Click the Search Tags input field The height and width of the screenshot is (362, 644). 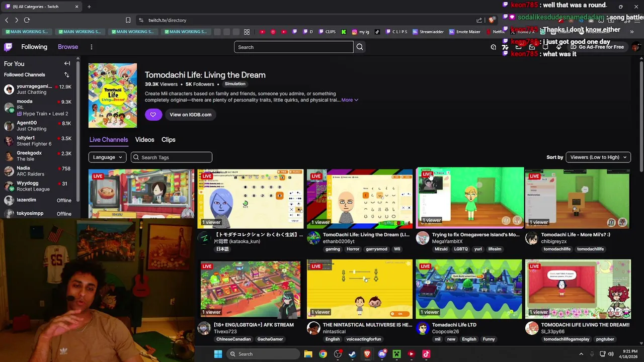click(x=172, y=157)
